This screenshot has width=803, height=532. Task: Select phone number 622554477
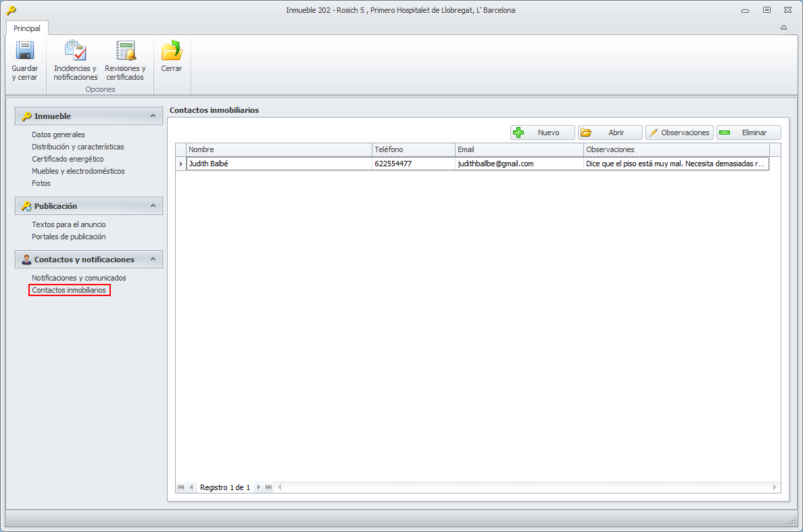413,164
